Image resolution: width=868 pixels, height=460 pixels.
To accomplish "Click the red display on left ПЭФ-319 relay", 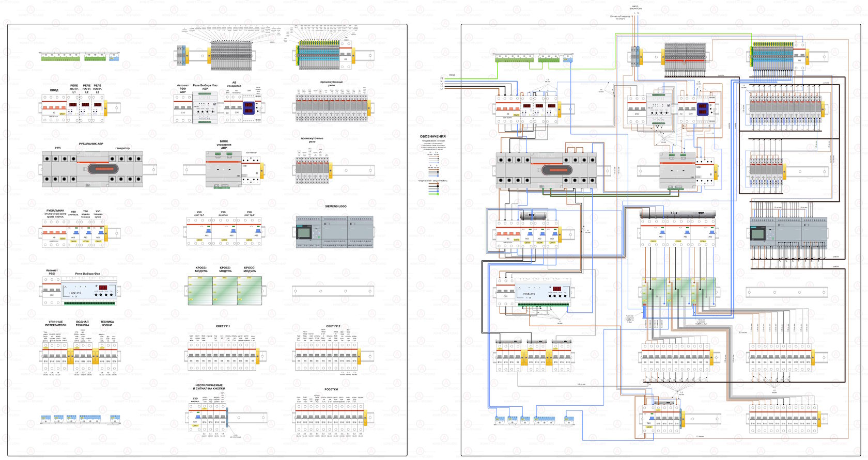I will (x=103, y=288).
